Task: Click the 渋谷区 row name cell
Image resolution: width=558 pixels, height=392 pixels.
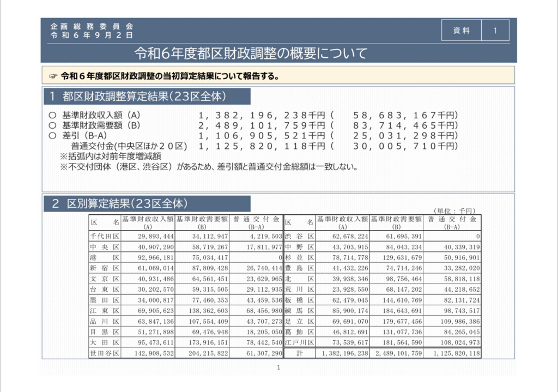Action: tap(300, 237)
